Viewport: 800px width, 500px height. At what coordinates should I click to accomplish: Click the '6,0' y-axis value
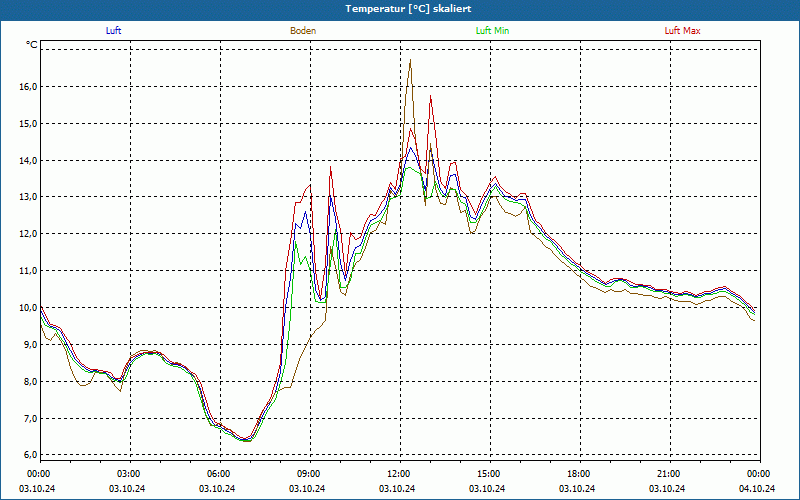[x=31, y=455]
